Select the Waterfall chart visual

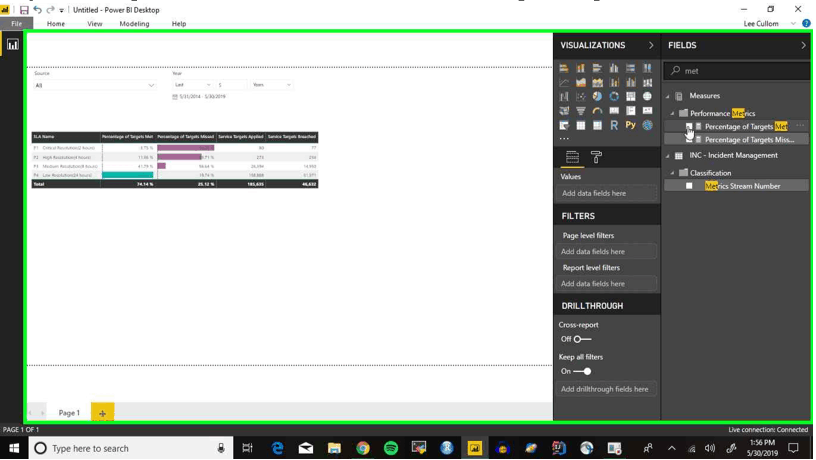click(x=564, y=97)
